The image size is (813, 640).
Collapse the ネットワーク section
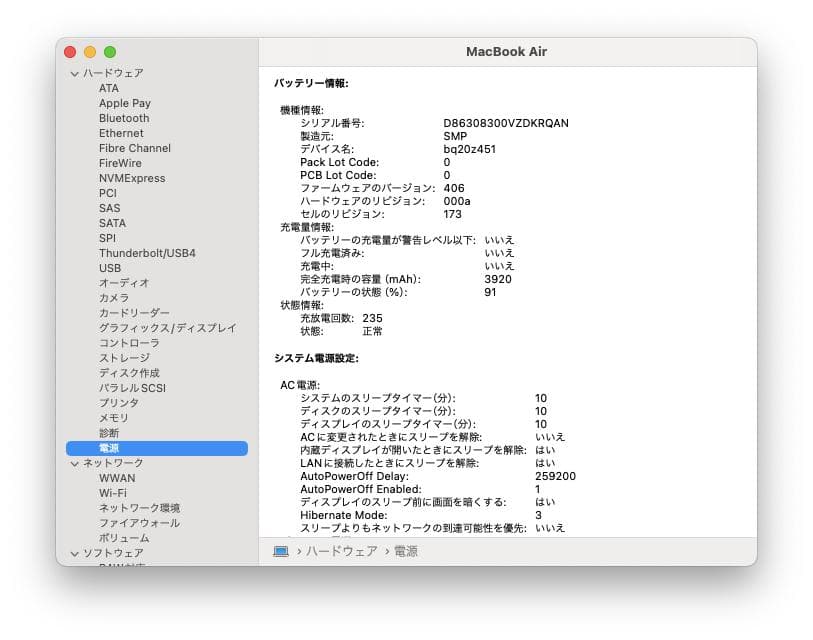coord(74,463)
